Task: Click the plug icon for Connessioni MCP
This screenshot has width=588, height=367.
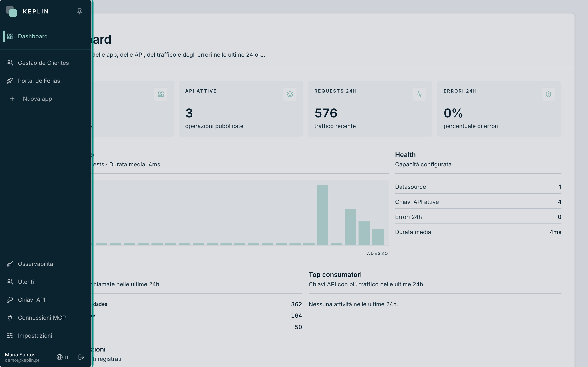Action: pyautogui.click(x=10, y=318)
